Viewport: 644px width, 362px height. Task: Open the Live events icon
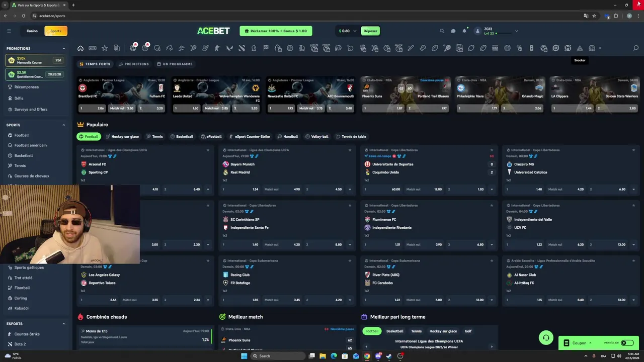(93, 48)
